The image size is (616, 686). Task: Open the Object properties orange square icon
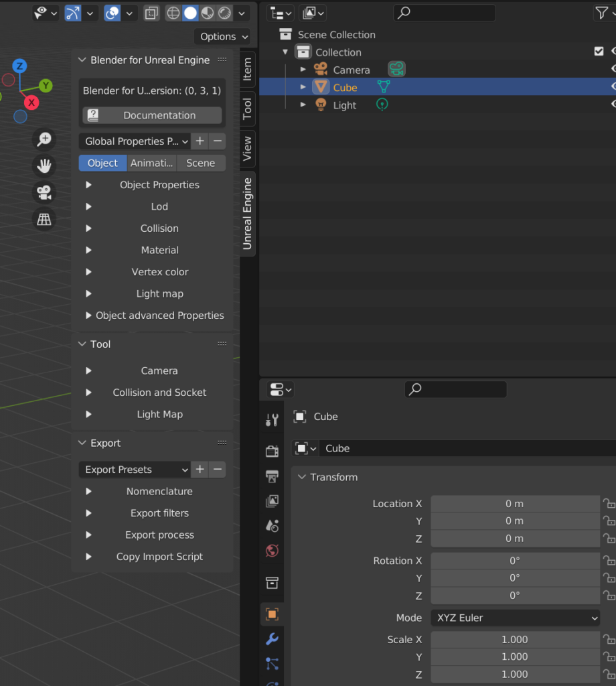coord(272,614)
